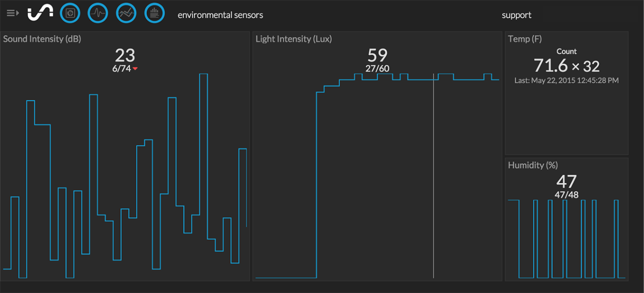Select the circular device icon in the toolbar
Viewport: 644px width, 293px height.
click(x=70, y=13)
